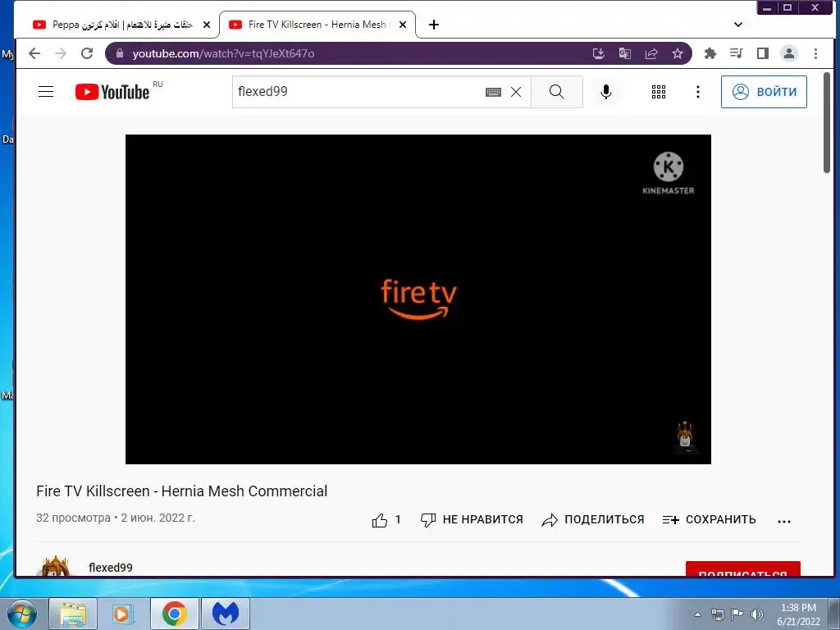
Task: Click the channel watermark in the video corner
Action: [x=685, y=437]
